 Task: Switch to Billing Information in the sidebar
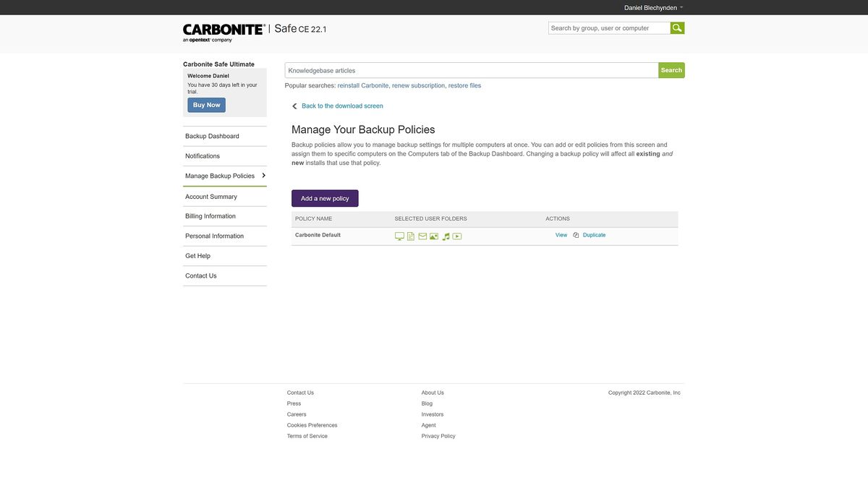[210, 215]
